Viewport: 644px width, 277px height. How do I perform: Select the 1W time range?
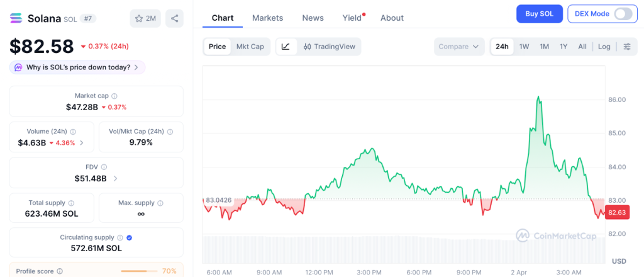(x=524, y=47)
